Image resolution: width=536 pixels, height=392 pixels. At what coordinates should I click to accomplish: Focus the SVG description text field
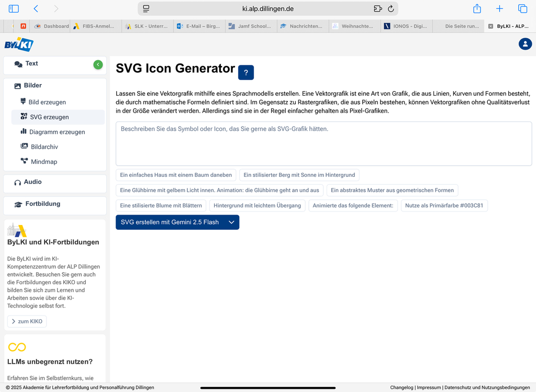click(323, 143)
